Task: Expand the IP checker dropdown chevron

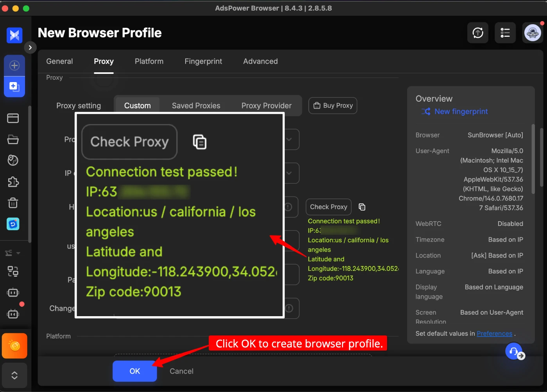Action: point(289,173)
